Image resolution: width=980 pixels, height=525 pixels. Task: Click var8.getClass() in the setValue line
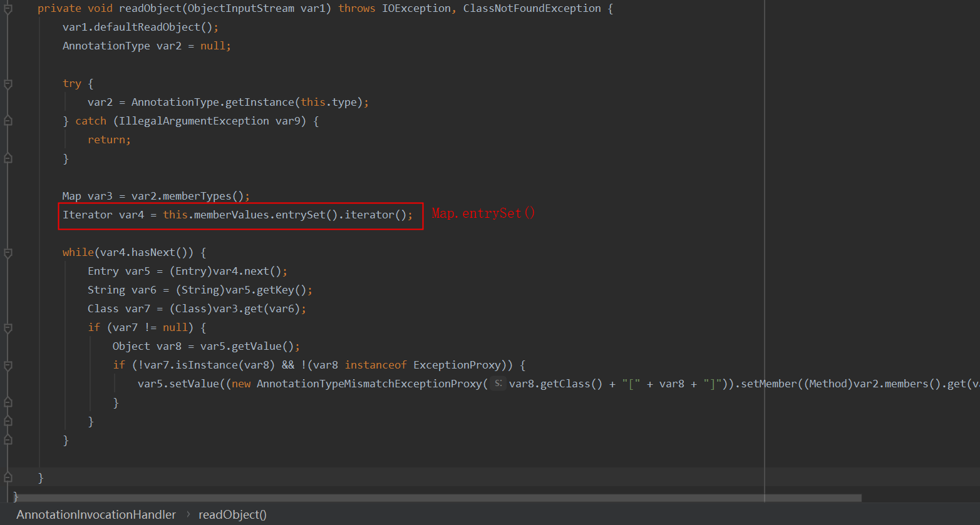coord(555,384)
